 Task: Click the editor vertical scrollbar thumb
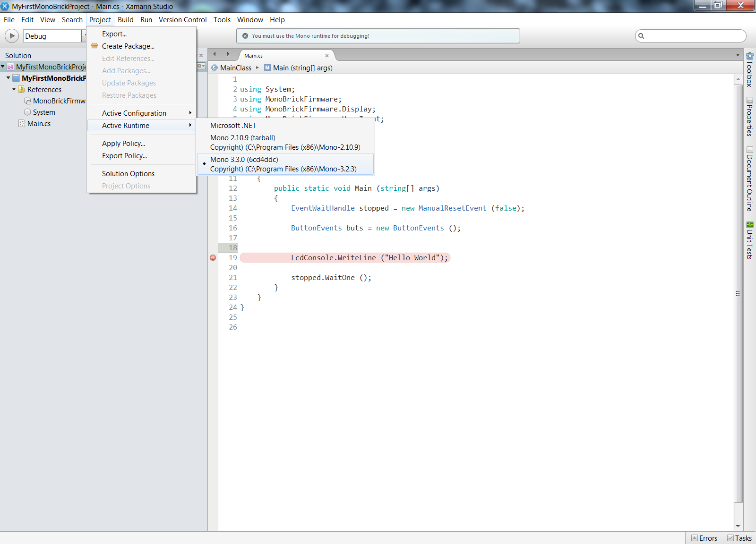738,293
